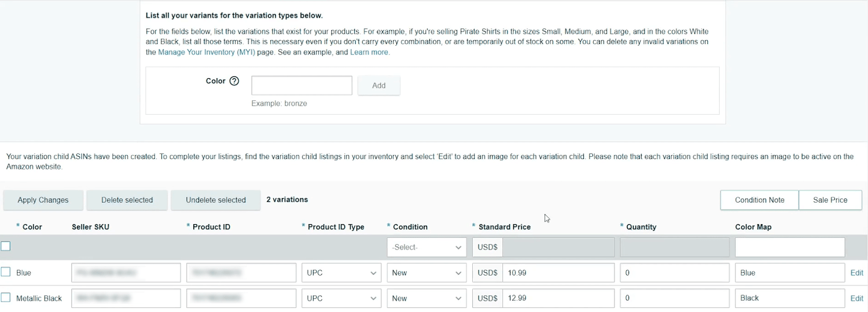Open Condition dropdown in Metallic Black row
Viewport: 868px width, 312px height.
click(426, 298)
